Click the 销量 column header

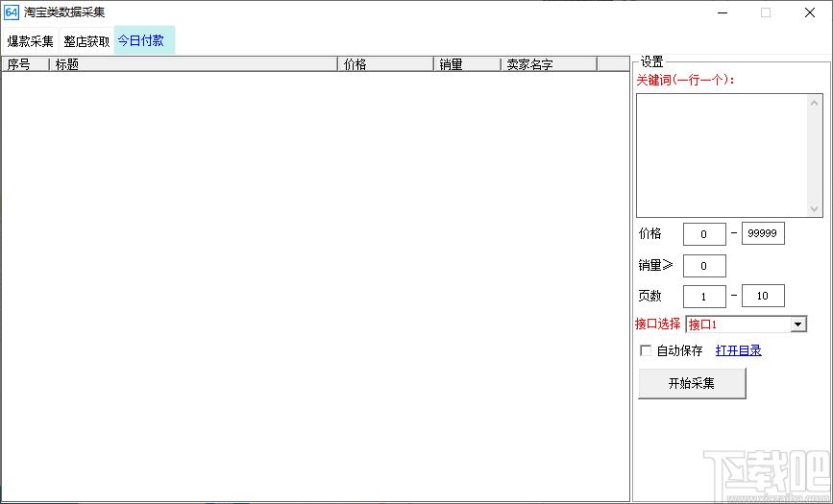click(468, 64)
